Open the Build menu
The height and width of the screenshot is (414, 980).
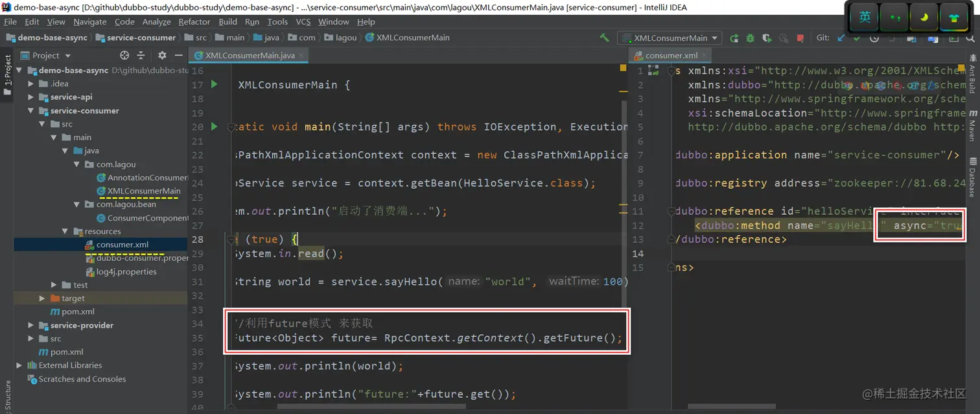pos(228,21)
